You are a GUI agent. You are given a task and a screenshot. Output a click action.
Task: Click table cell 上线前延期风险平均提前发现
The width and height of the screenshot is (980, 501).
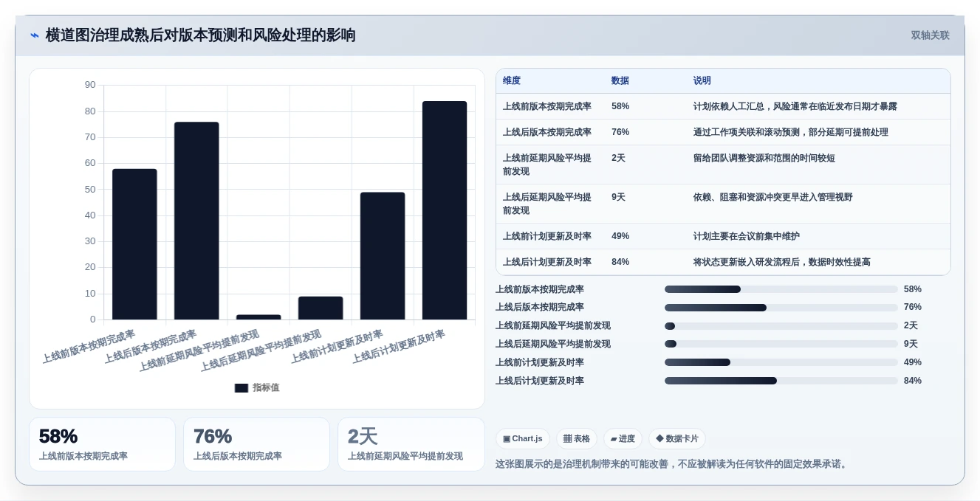[547, 165]
